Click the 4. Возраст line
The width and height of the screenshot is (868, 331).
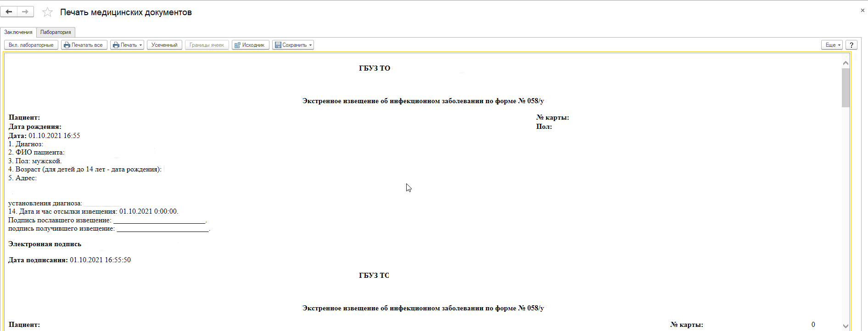[85, 169]
